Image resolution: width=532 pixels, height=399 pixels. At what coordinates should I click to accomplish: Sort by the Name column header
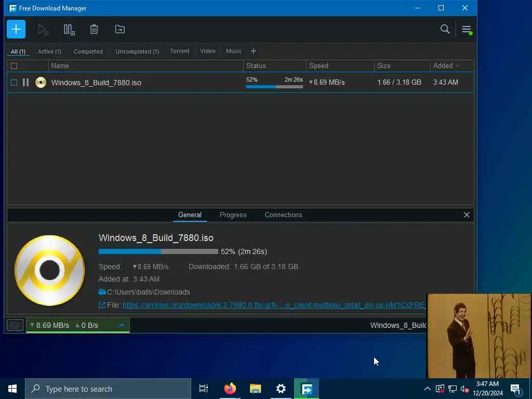146,66
